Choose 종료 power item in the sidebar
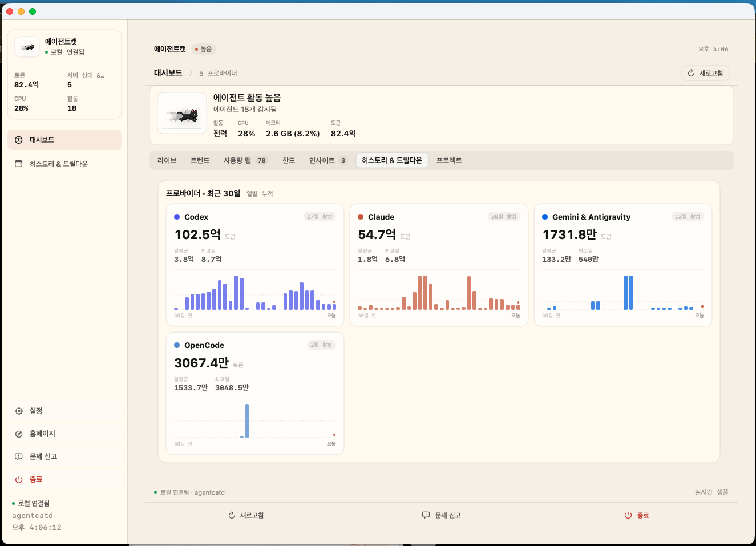Screen dimensions: 756x546 click(x=64, y=479)
